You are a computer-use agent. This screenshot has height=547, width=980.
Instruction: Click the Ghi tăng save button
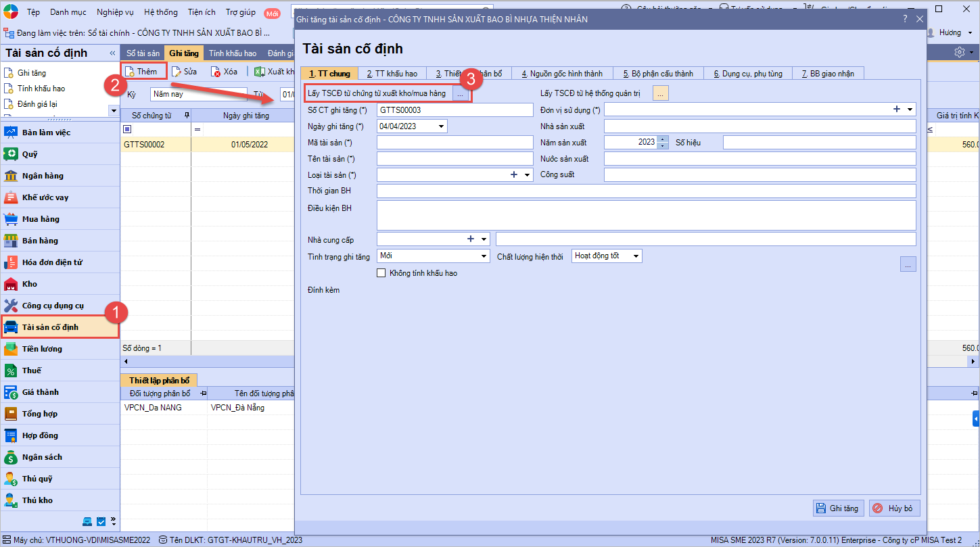pyautogui.click(x=838, y=508)
